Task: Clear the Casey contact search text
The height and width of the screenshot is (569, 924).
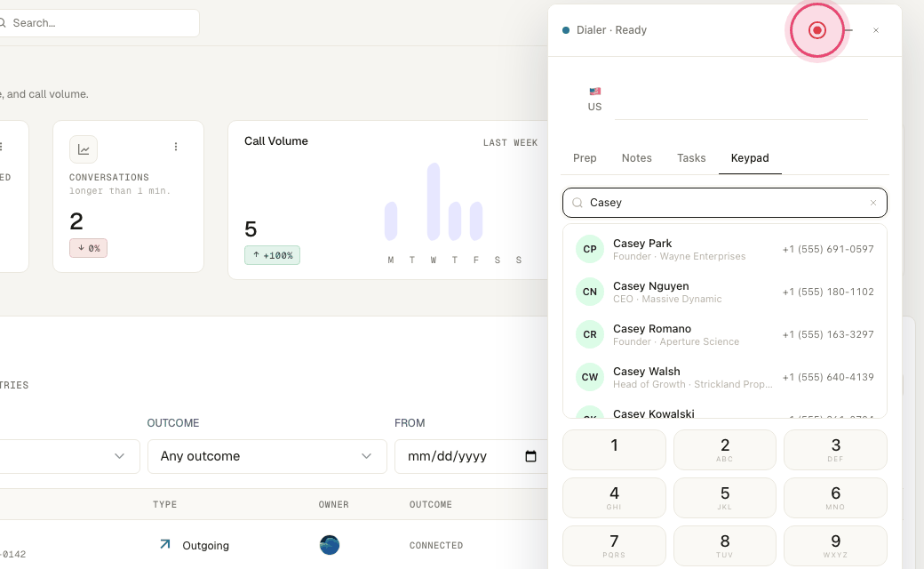Action: click(x=873, y=203)
